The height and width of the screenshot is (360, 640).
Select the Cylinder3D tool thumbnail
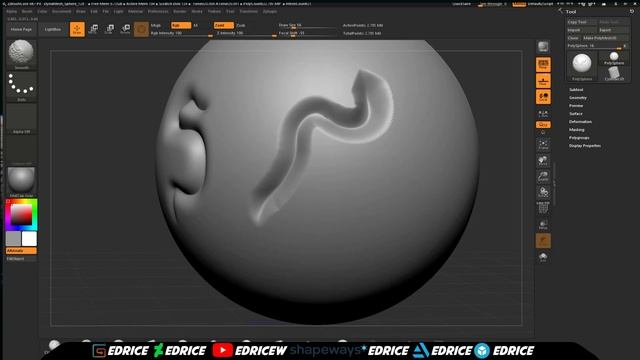point(614,73)
